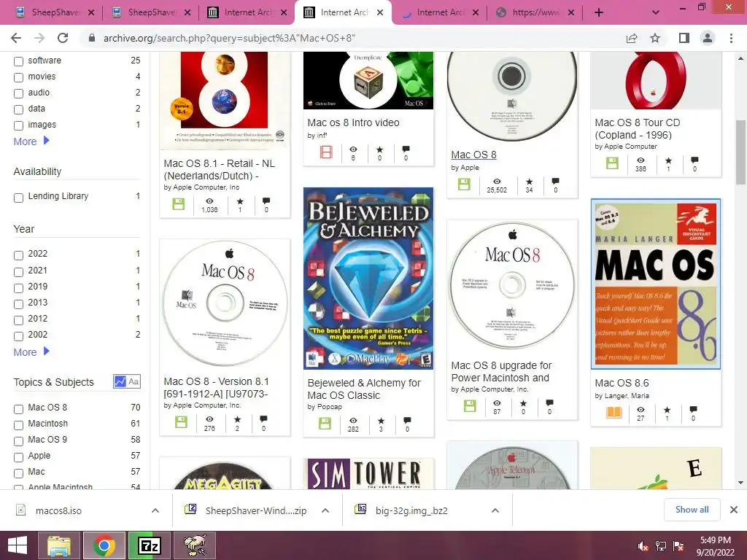Click the views eye icon on Bejeweled & Alchemy
This screenshot has height=560, width=747.
point(353,421)
